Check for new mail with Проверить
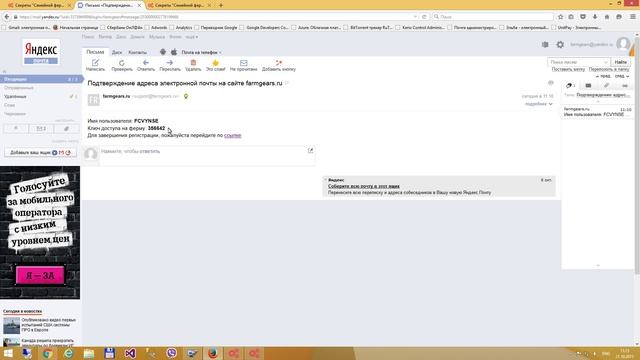Image resolution: width=640 pixels, height=360 pixels. click(122, 65)
